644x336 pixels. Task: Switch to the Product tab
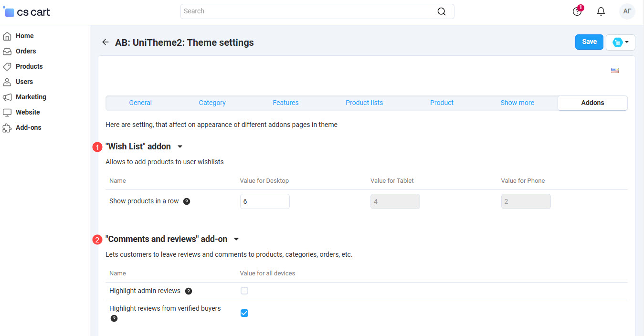(x=442, y=103)
